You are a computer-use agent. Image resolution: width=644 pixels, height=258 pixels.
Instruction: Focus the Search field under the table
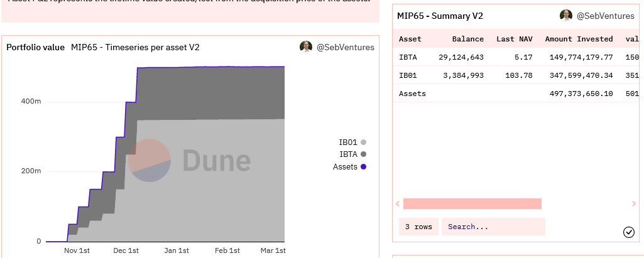[x=493, y=227]
